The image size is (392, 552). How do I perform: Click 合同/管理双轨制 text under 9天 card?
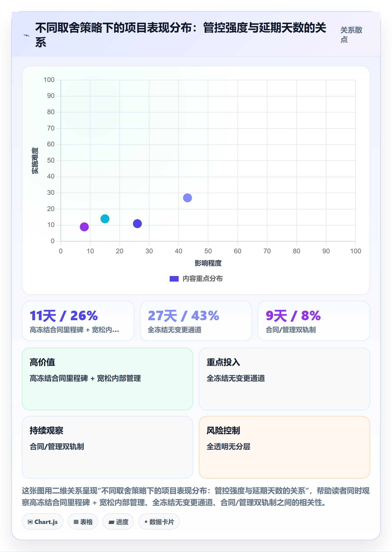point(291,330)
